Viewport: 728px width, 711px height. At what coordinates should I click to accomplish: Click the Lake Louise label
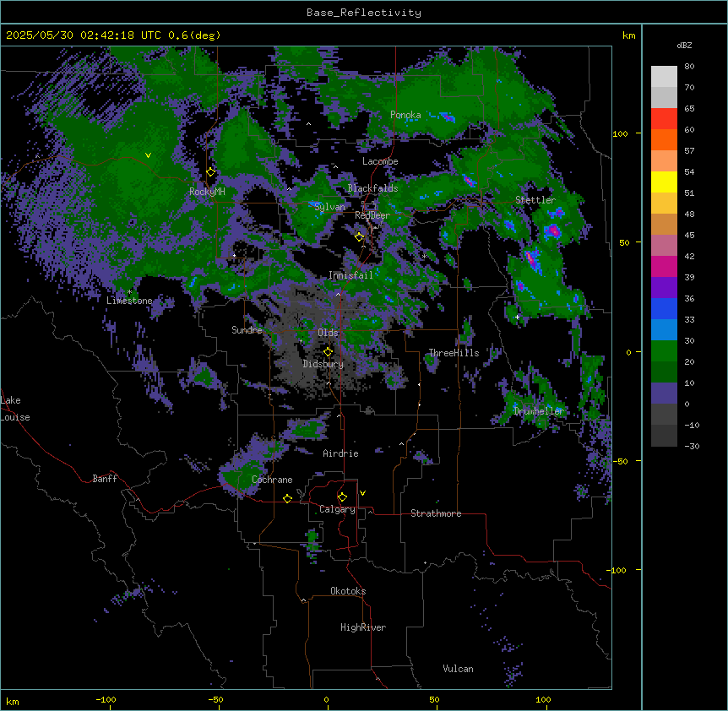[x=15, y=409]
